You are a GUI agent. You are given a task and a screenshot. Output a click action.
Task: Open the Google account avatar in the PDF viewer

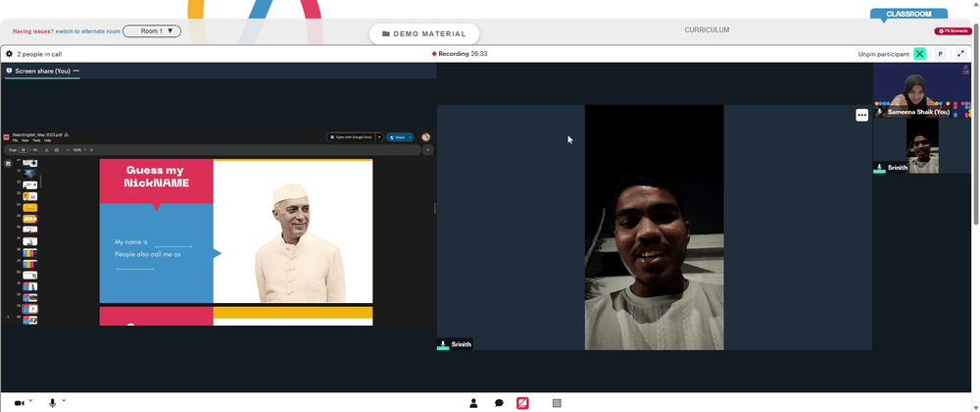[x=425, y=137]
